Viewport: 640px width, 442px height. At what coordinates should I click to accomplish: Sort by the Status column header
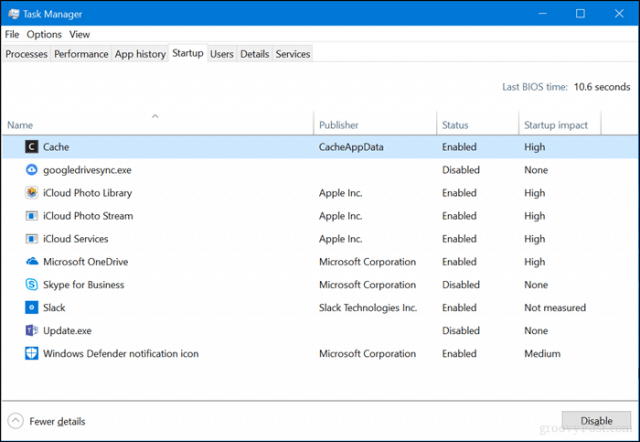tap(478, 124)
